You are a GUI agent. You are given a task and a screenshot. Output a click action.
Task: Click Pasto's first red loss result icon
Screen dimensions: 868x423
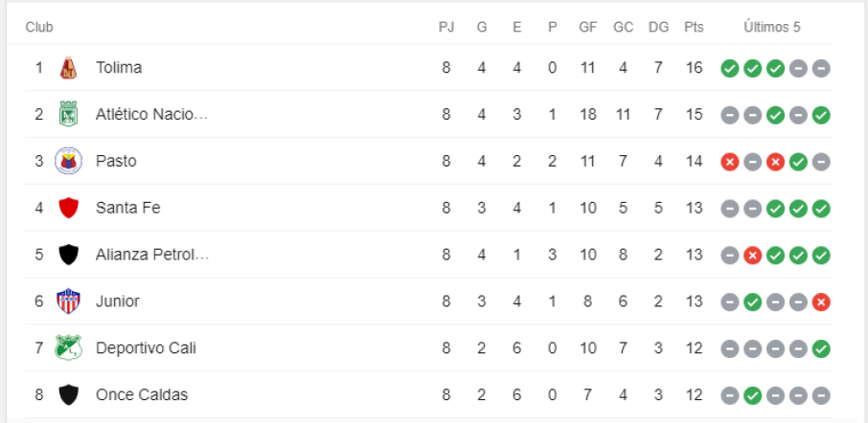tap(730, 162)
